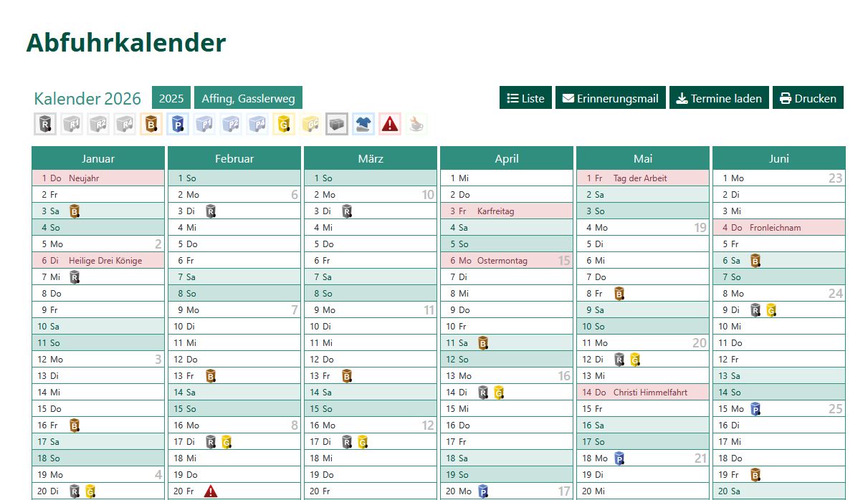Viewport: 868px width, 500px height.
Task: Click the April month header
Action: click(x=507, y=158)
